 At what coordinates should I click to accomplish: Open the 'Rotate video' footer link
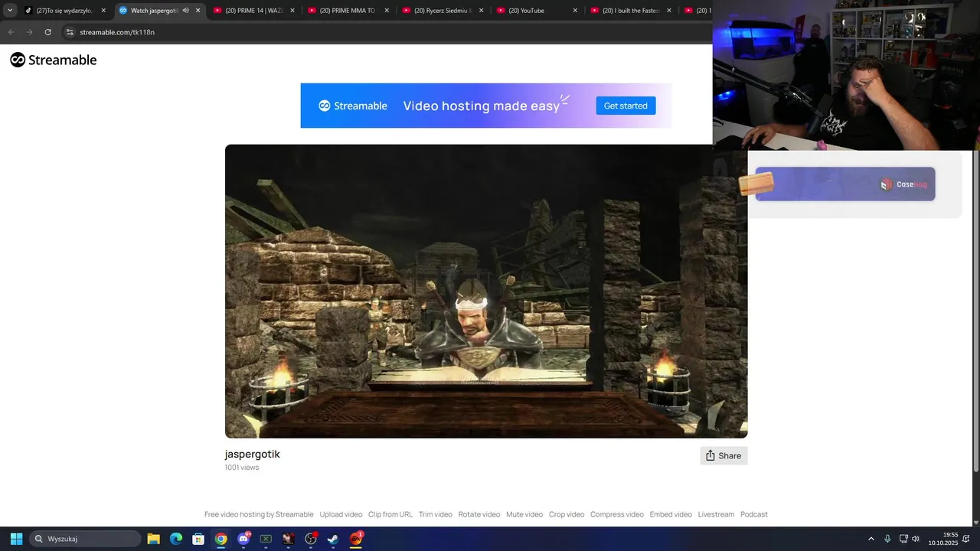[479, 514]
